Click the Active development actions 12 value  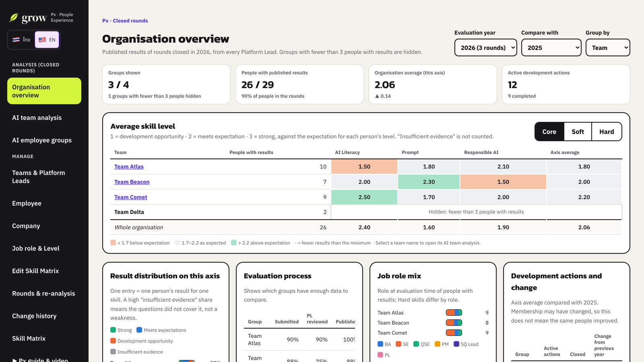tap(512, 85)
